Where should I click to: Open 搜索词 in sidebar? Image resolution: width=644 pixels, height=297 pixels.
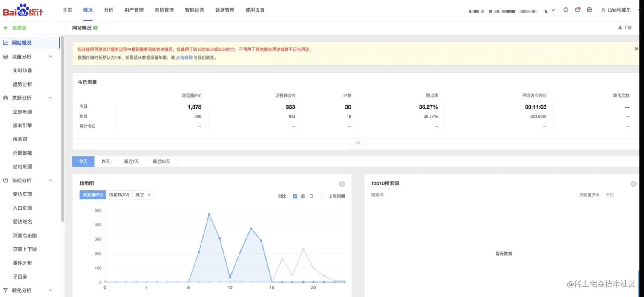20,139
